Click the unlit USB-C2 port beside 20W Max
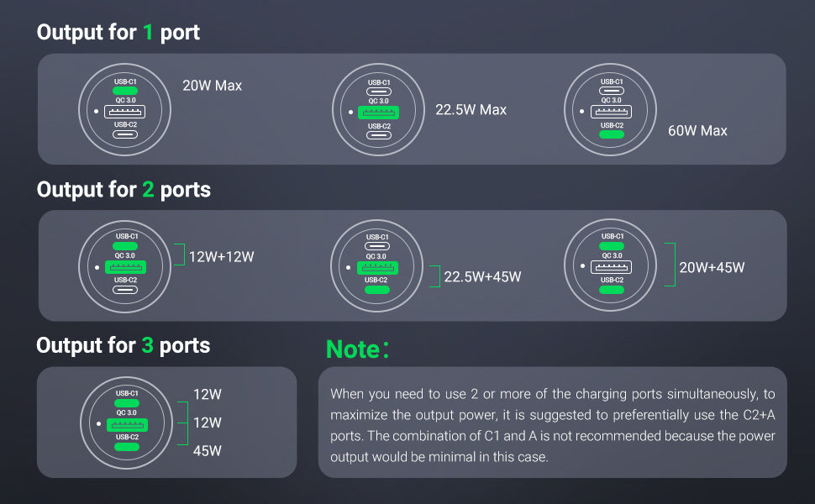Viewport: 815px width, 504px height. click(x=125, y=134)
